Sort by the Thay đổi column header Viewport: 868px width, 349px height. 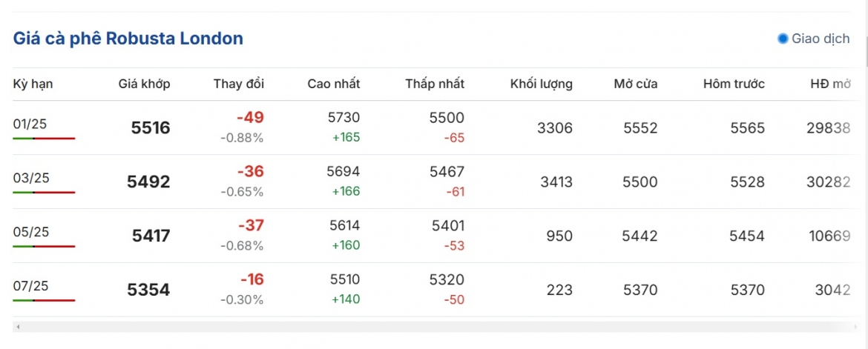[239, 84]
